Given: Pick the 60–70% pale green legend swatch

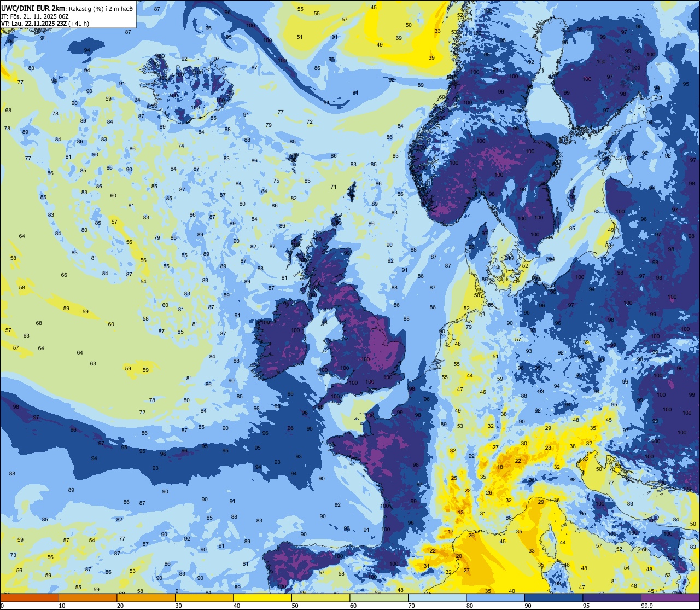Looking at the screenshot, I should click(379, 597).
